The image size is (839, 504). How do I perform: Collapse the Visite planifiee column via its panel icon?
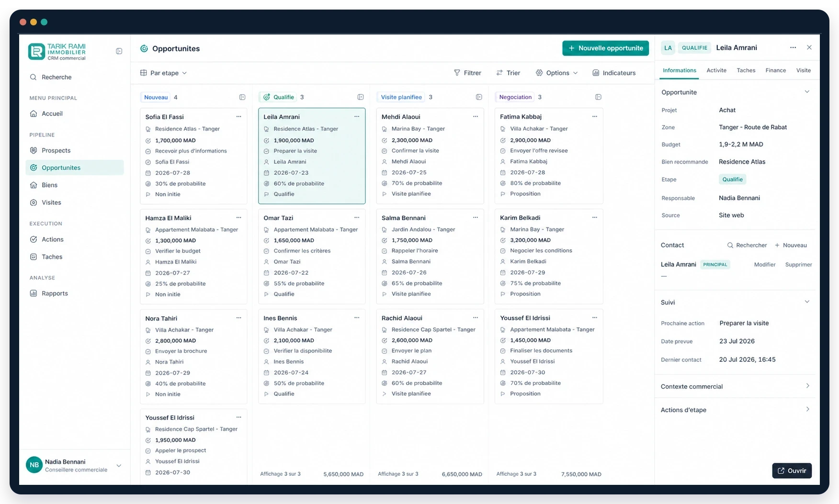click(479, 97)
